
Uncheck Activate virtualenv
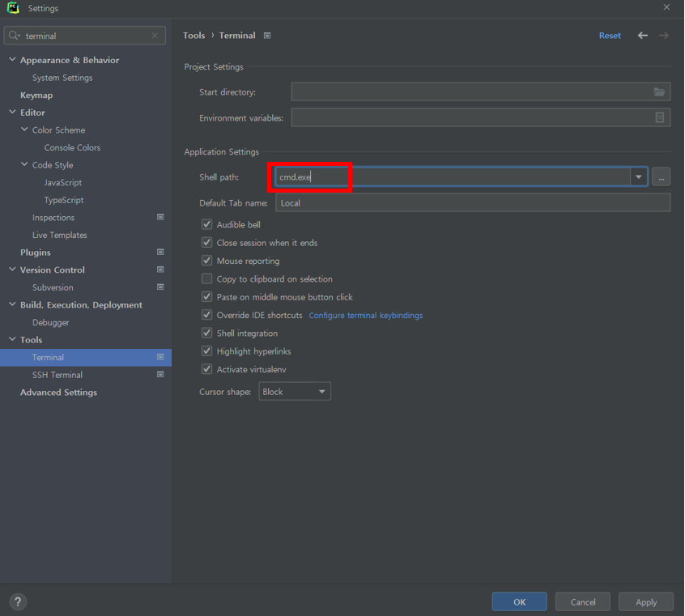coord(206,369)
